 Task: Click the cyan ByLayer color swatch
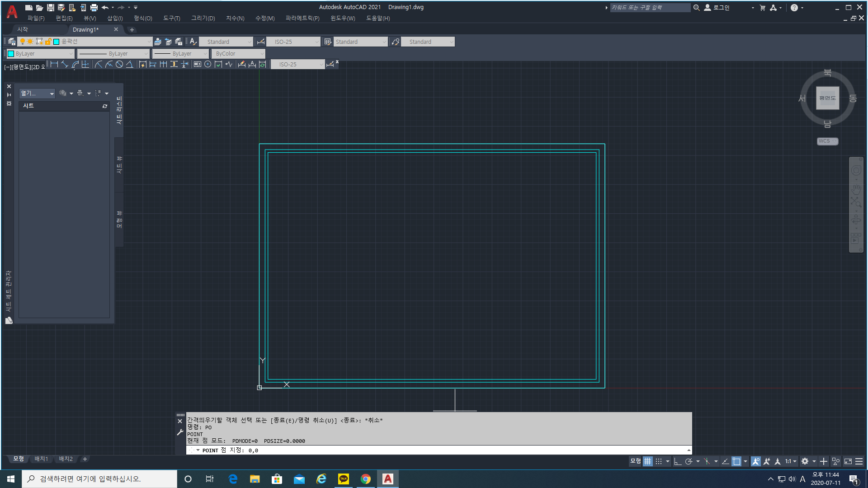pyautogui.click(x=11, y=54)
